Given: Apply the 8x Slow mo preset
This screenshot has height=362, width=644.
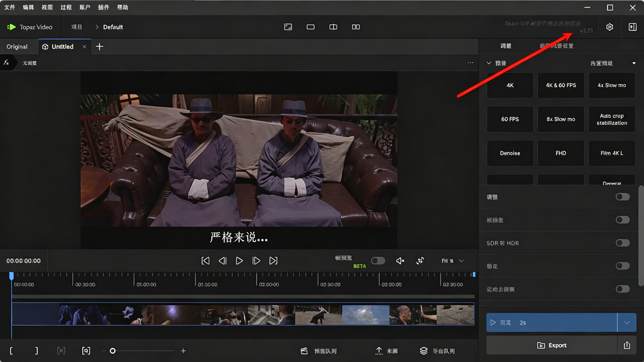Looking at the screenshot, I should click(x=561, y=119).
